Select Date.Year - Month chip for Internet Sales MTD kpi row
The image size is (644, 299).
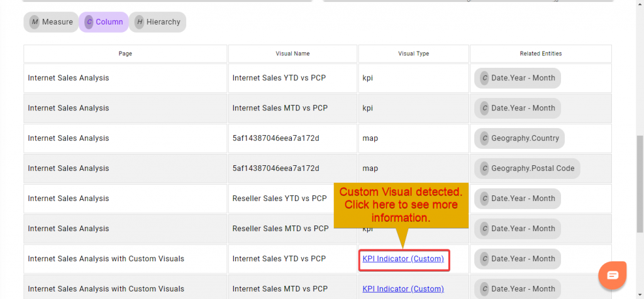pyautogui.click(x=518, y=108)
